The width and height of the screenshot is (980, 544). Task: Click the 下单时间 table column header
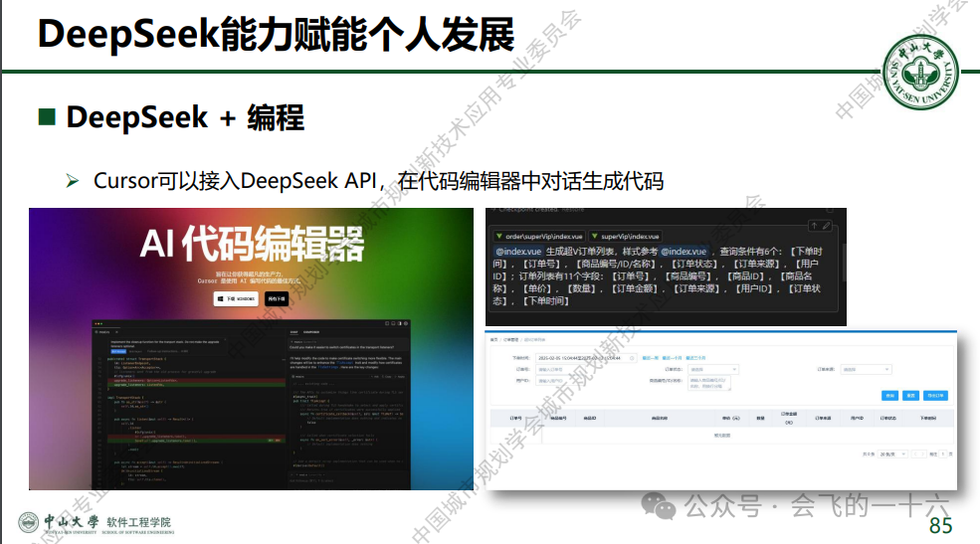point(928,418)
